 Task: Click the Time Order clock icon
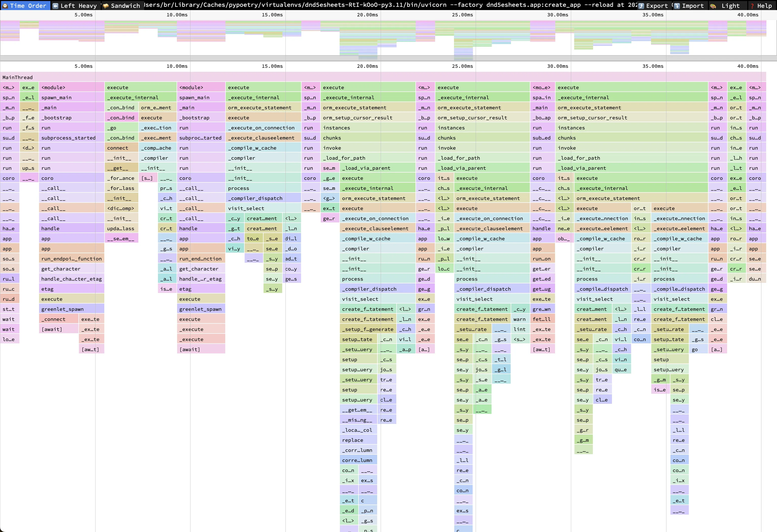(5, 6)
